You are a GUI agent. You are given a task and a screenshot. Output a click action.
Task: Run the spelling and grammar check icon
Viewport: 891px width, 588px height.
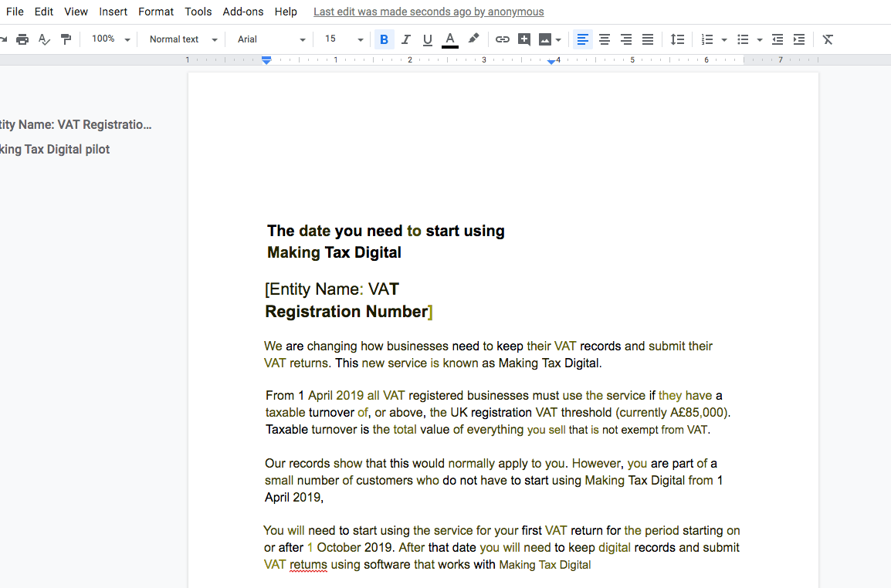[x=44, y=39]
